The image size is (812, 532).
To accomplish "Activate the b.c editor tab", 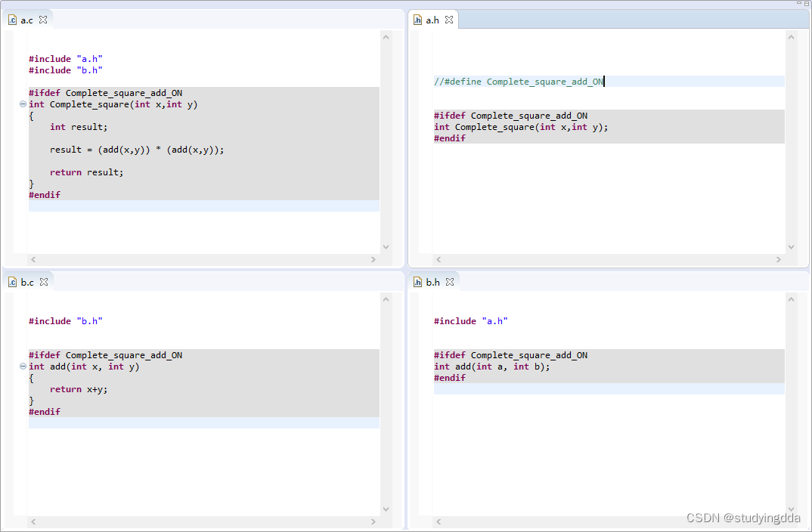I will point(27,282).
